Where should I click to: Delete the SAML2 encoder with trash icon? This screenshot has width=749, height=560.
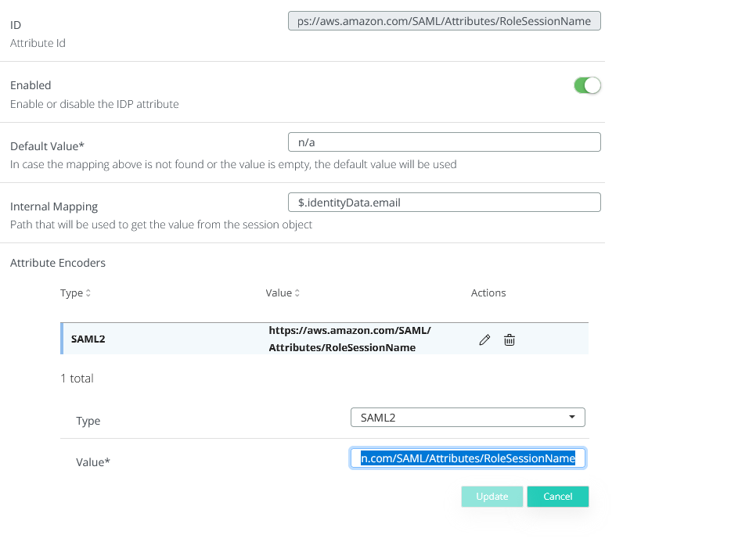click(510, 339)
